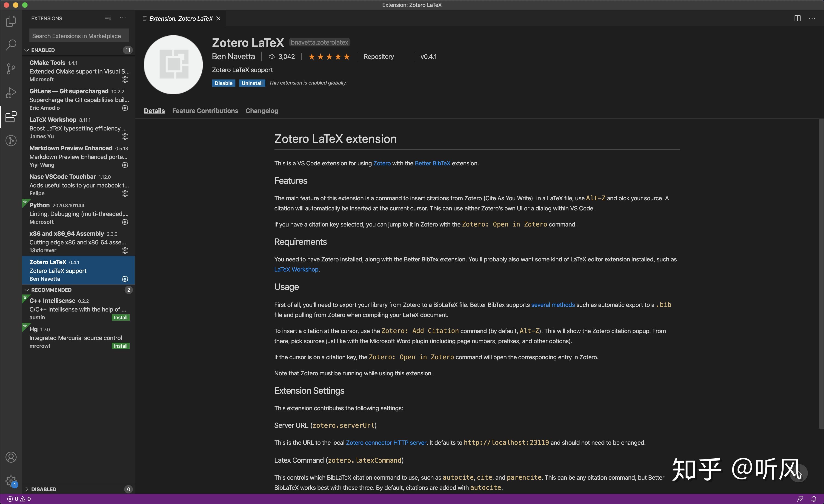Click the 3,042 install count
Screen dimensions: 824x504
pyautogui.click(x=282, y=57)
